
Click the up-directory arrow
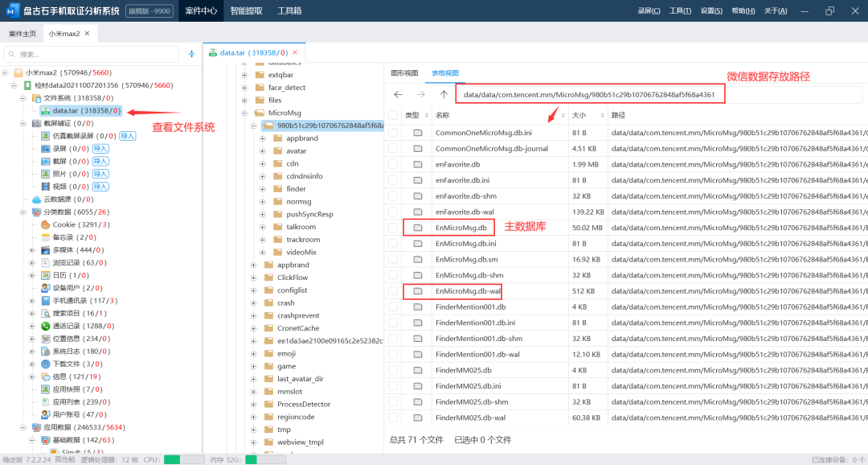pyautogui.click(x=444, y=95)
